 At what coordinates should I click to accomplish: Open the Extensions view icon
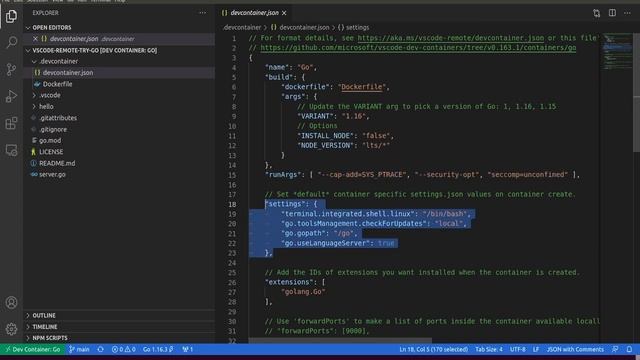click(11, 123)
